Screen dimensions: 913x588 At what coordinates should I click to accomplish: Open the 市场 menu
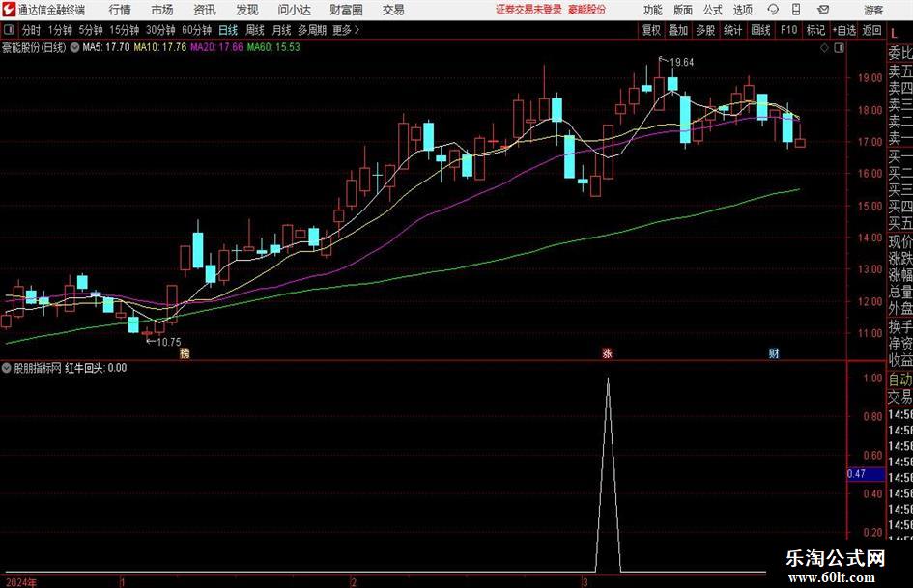coord(162,10)
